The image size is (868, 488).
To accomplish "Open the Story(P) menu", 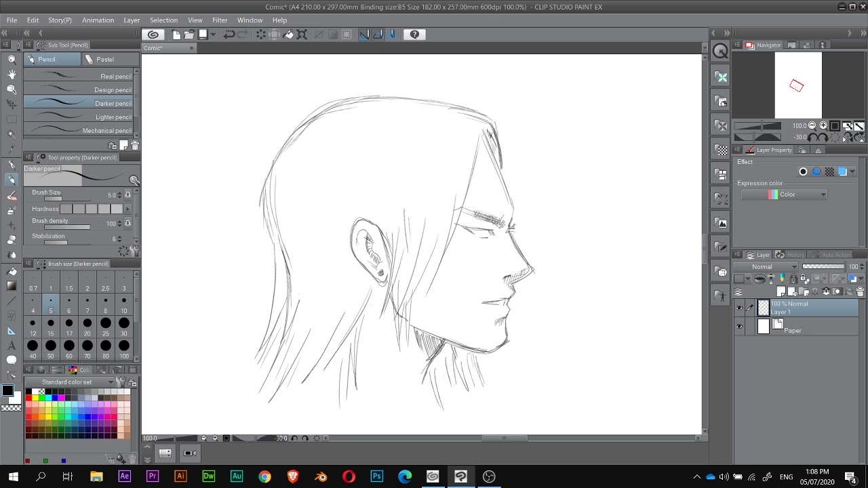I will 60,20.
